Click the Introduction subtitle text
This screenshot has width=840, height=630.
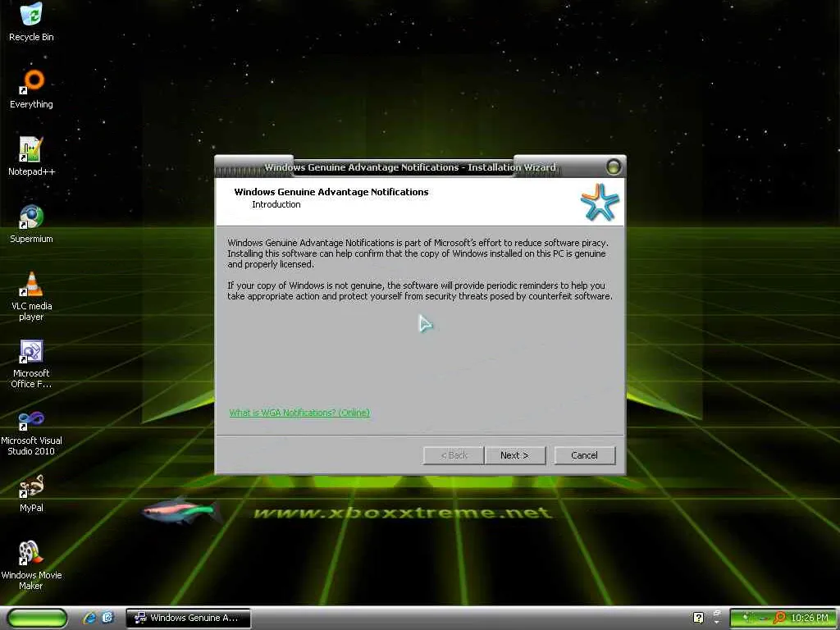coord(276,204)
